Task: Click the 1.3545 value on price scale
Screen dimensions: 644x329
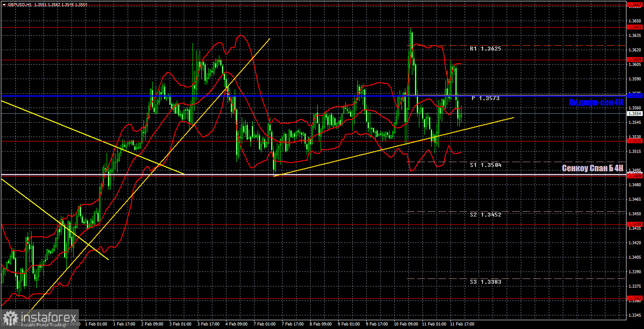Action: point(635,122)
